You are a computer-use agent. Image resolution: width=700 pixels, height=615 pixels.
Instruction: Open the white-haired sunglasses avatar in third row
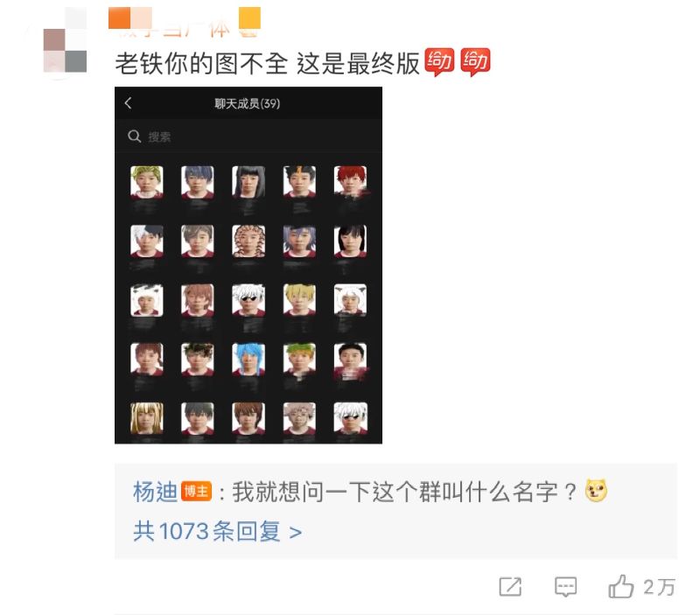248,300
